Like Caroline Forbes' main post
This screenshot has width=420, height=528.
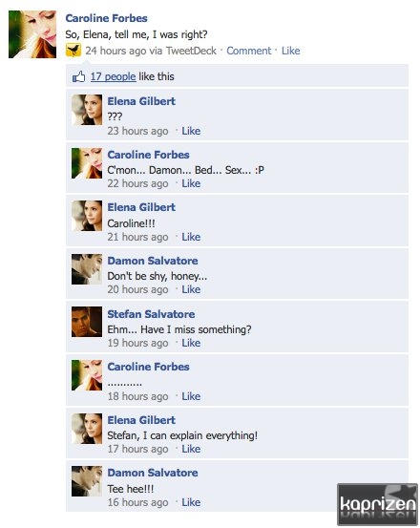coord(291,51)
